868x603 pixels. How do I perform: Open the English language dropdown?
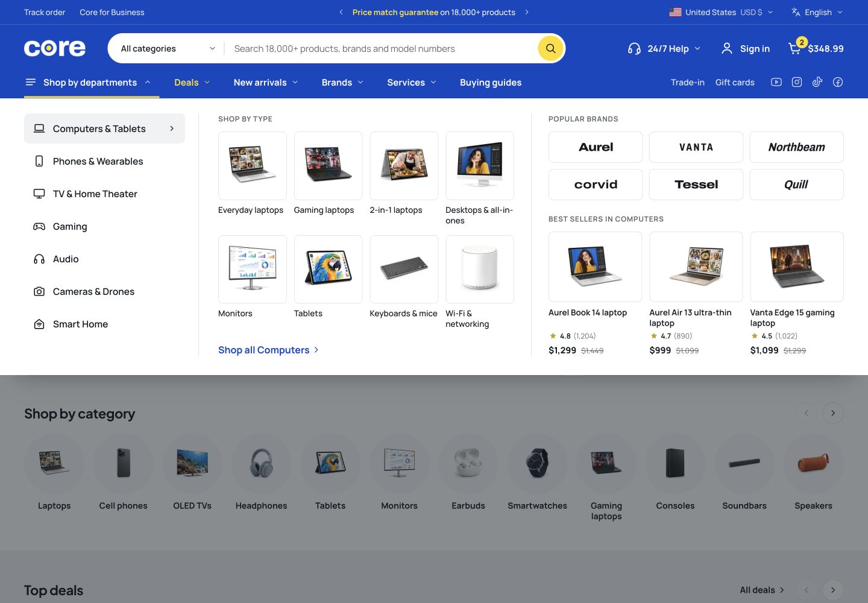[x=817, y=12]
